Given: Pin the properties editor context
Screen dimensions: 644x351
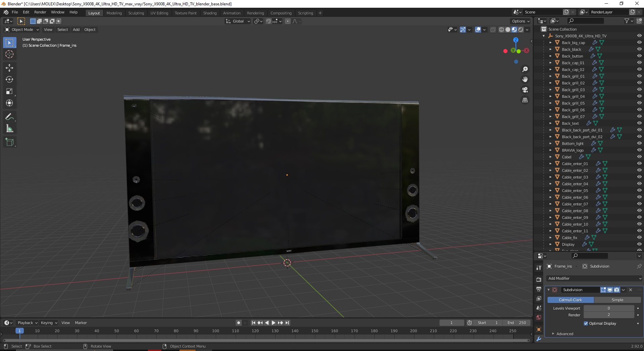Looking at the screenshot, I should coord(639,266).
